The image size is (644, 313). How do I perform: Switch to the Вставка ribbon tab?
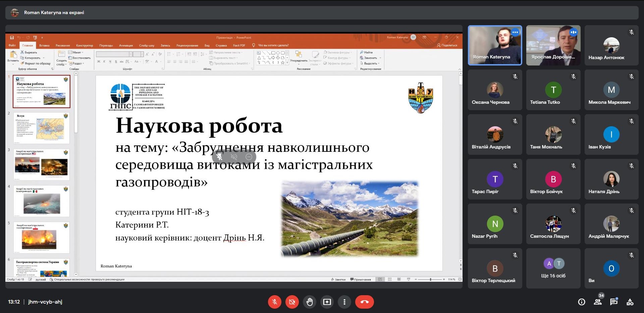click(44, 45)
